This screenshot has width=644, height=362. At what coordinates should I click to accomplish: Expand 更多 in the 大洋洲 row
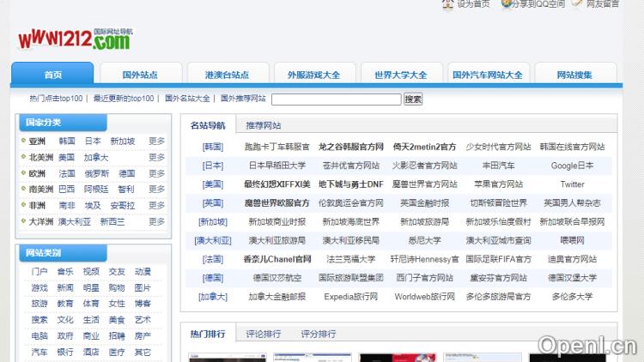(156, 221)
